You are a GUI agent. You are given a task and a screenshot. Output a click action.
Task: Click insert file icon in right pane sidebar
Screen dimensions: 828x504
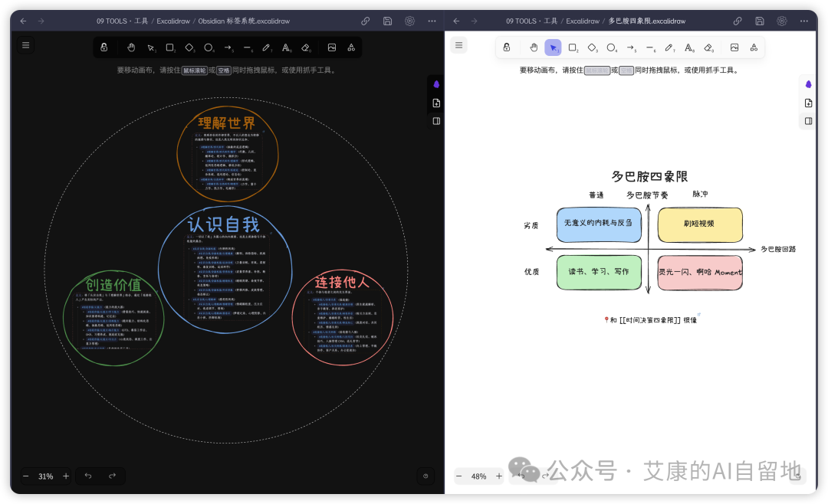click(x=809, y=103)
